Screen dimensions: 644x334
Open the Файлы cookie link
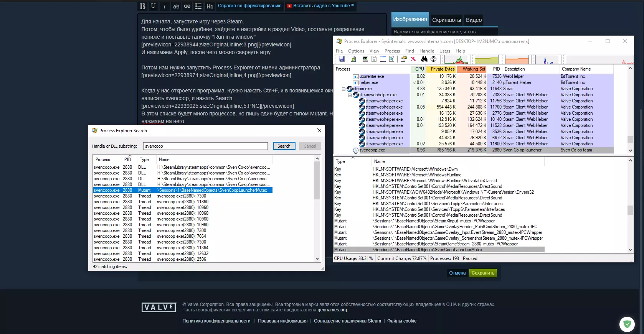click(x=402, y=321)
